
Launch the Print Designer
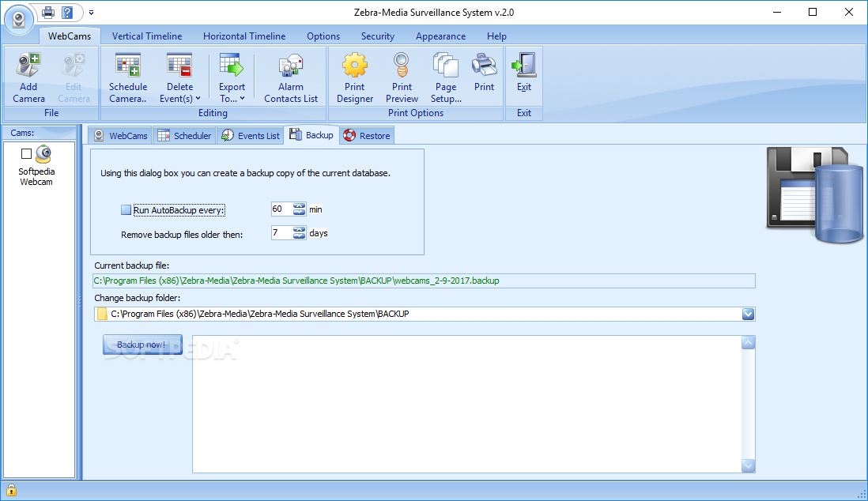354,78
